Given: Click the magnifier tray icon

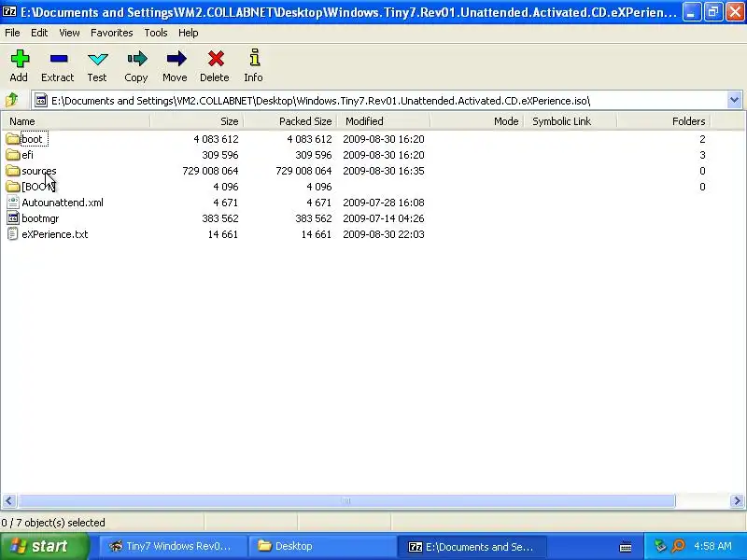Looking at the screenshot, I should point(679,546).
